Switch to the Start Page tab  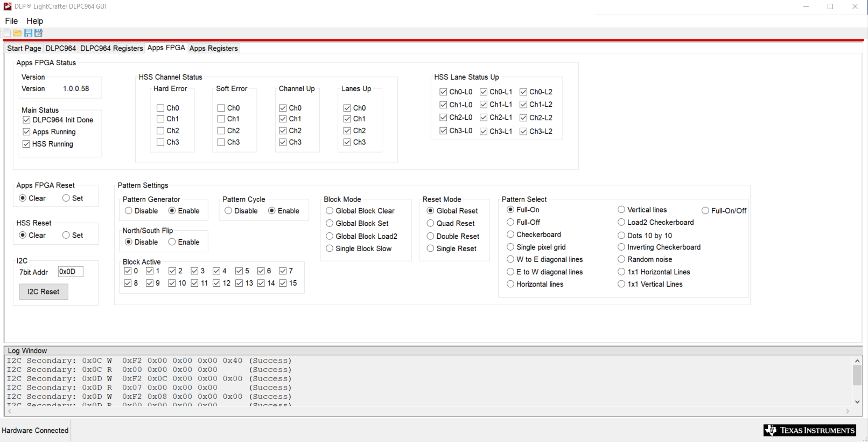24,49
